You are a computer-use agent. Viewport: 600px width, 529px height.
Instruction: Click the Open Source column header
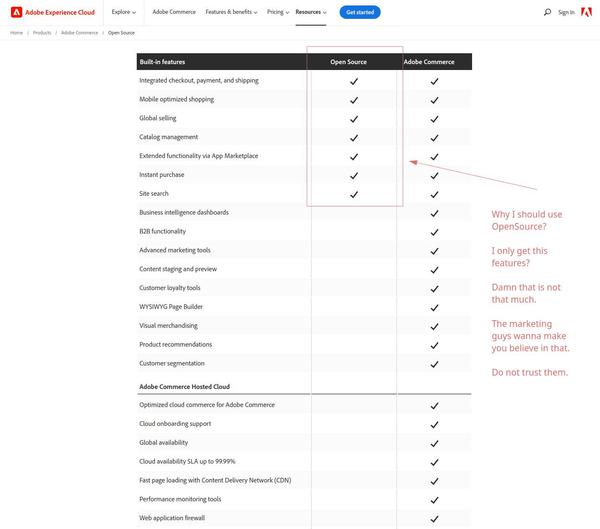(349, 62)
